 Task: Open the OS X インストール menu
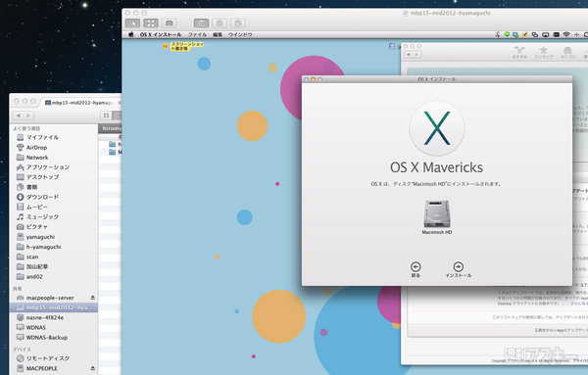point(161,34)
